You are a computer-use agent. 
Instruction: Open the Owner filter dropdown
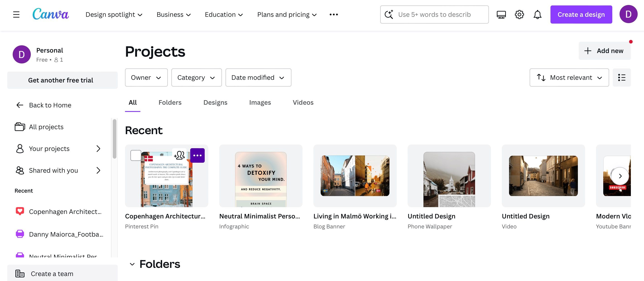(146, 78)
